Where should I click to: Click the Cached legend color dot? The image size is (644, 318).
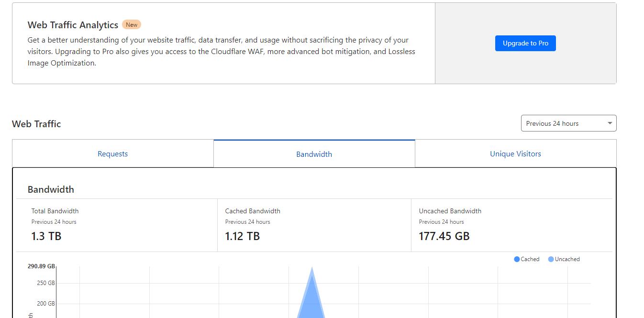pyautogui.click(x=517, y=259)
